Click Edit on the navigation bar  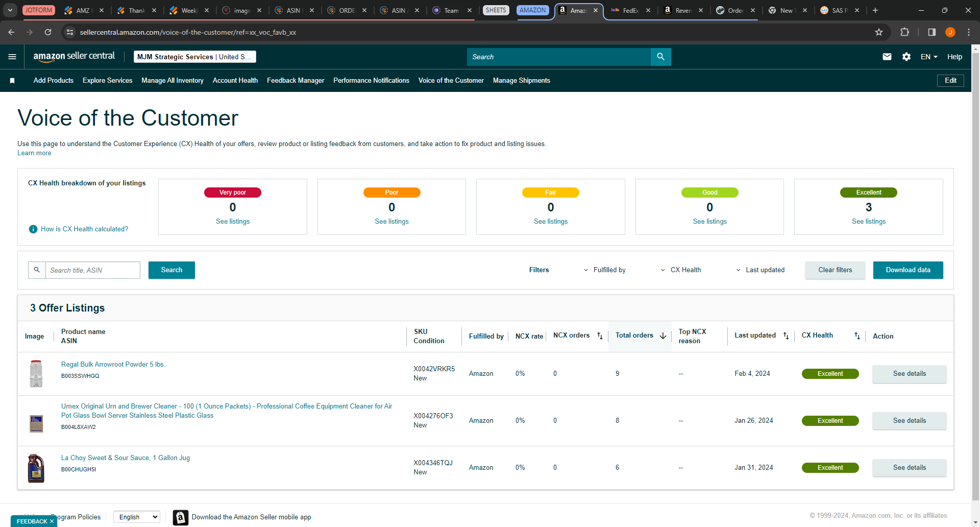[950, 81]
